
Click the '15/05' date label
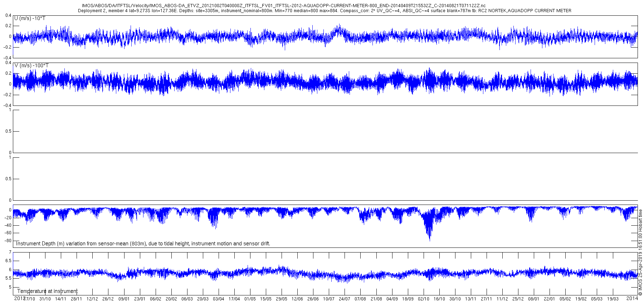point(266,299)
